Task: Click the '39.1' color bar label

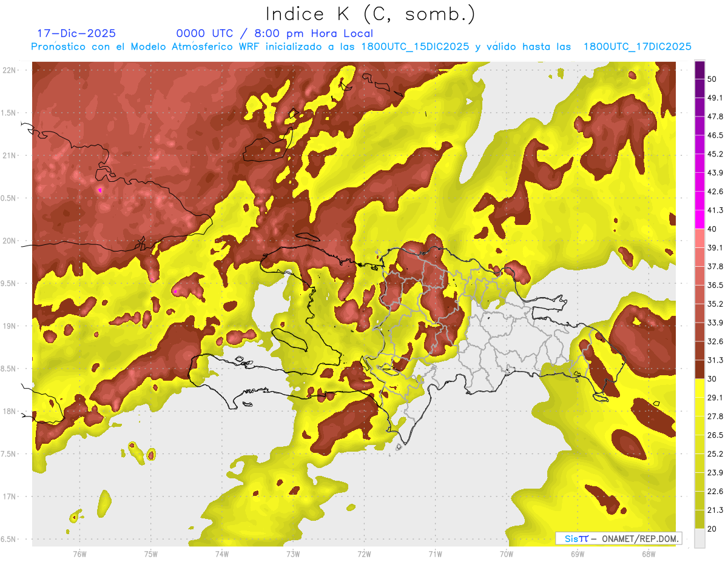Action: [715, 247]
